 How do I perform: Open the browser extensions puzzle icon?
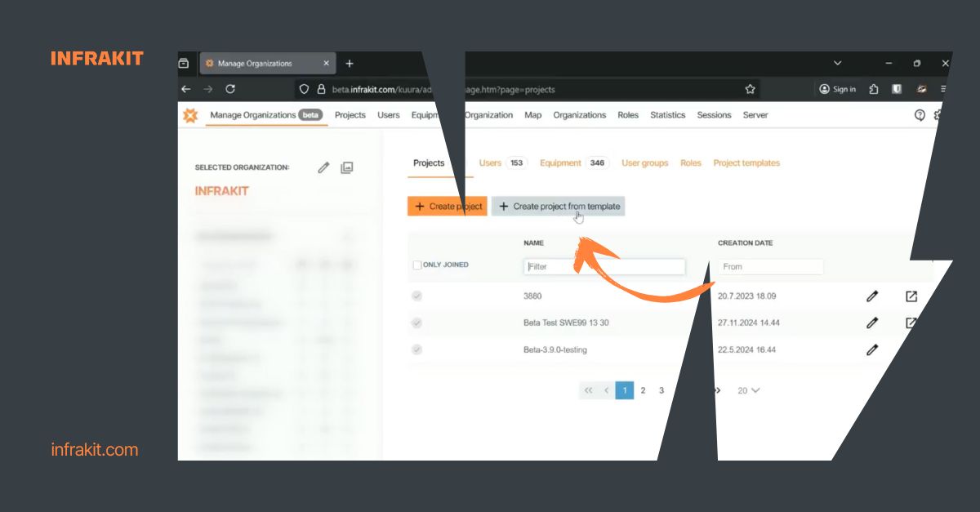tap(873, 89)
